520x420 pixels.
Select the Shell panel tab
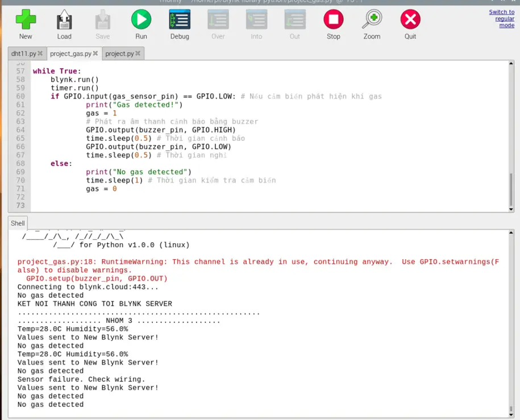click(18, 223)
